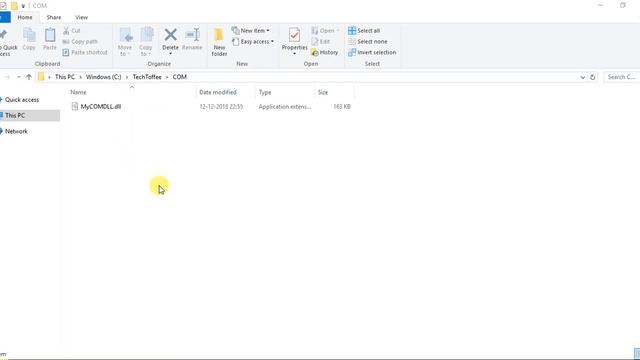Image resolution: width=640 pixels, height=360 pixels.
Task: Open Quick access in sidebar
Action: [22, 100]
